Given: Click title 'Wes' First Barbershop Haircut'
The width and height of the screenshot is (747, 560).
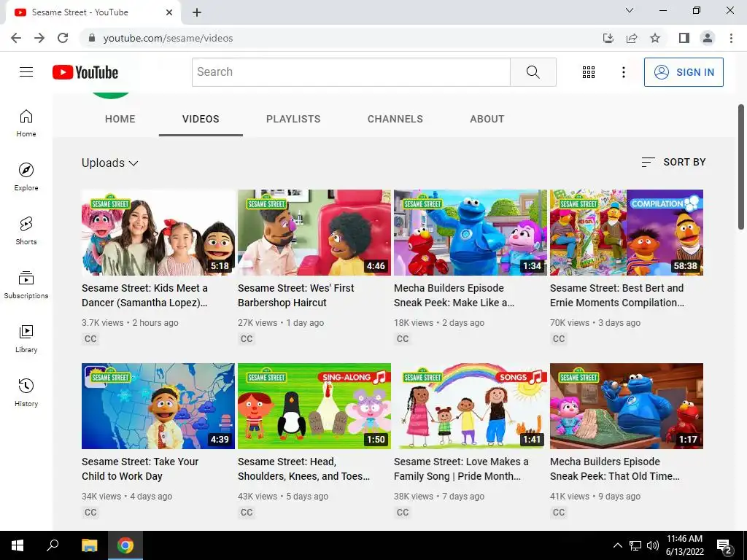Looking at the screenshot, I should click(x=296, y=295).
